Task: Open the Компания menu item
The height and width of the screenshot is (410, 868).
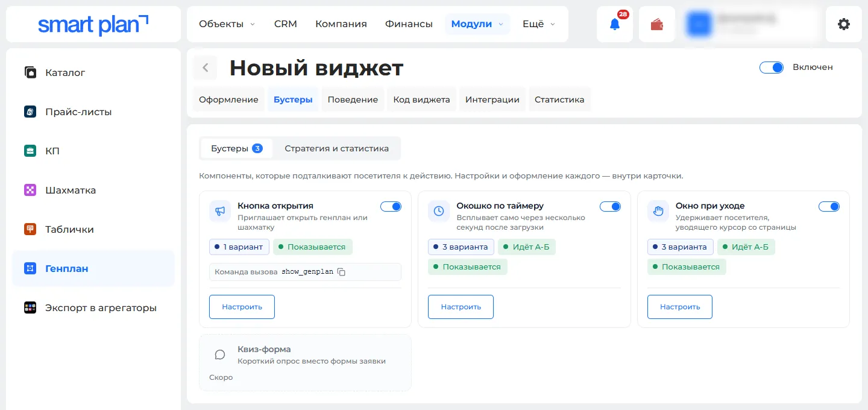Action: pos(341,24)
